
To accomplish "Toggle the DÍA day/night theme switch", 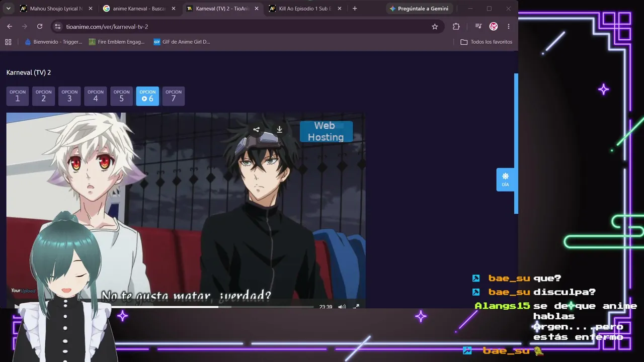I will pyautogui.click(x=505, y=179).
